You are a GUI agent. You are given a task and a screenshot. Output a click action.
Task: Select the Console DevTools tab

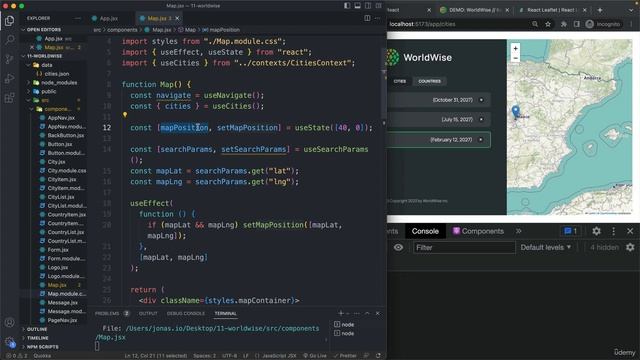point(425,231)
